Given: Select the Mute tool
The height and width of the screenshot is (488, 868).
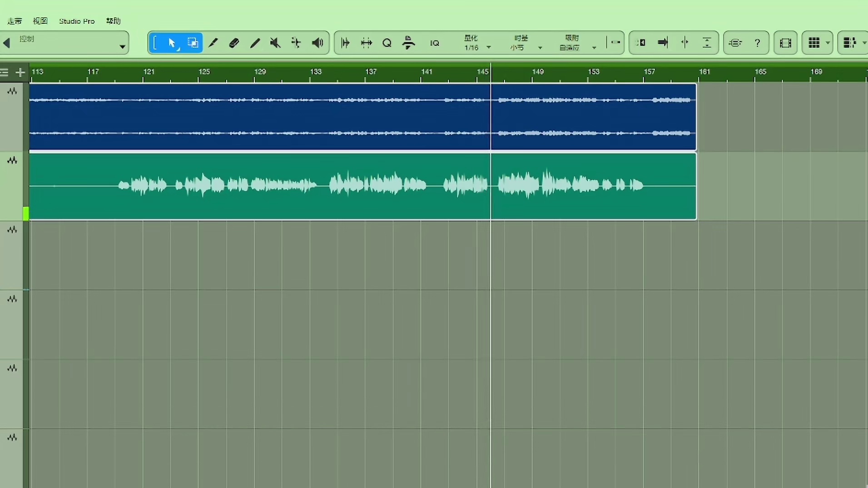Looking at the screenshot, I should (275, 43).
